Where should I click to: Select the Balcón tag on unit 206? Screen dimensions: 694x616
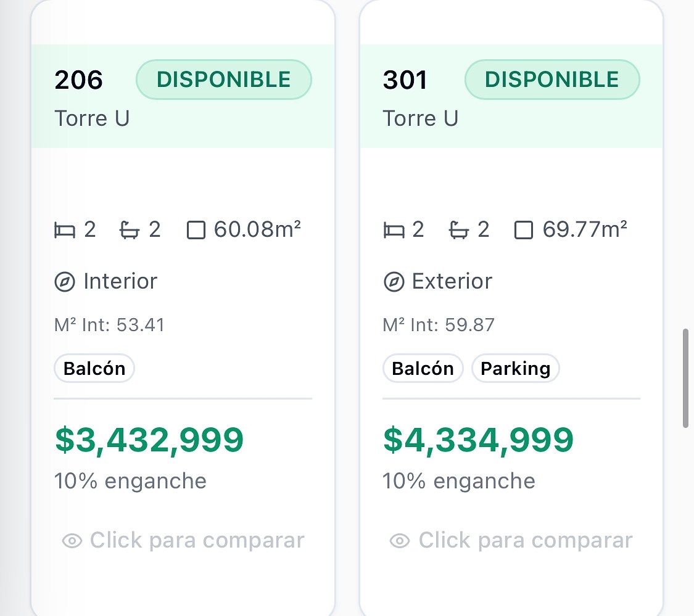94,368
